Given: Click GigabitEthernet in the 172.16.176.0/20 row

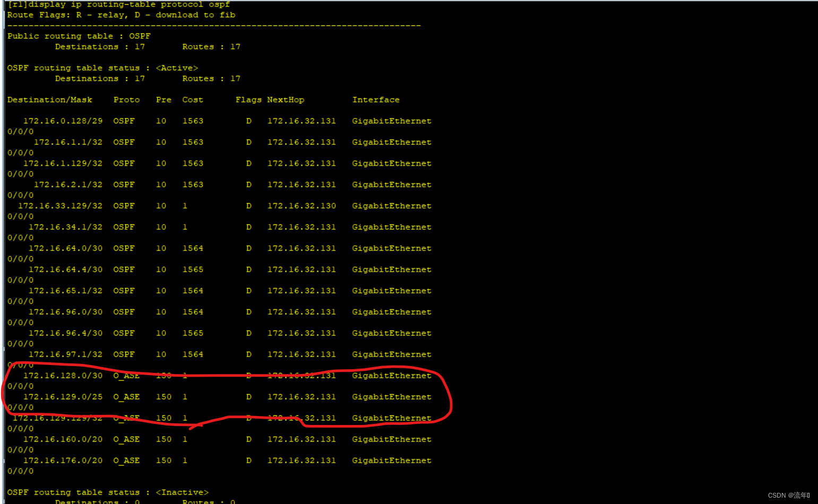Looking at the screenshot, I should point(392,460).
